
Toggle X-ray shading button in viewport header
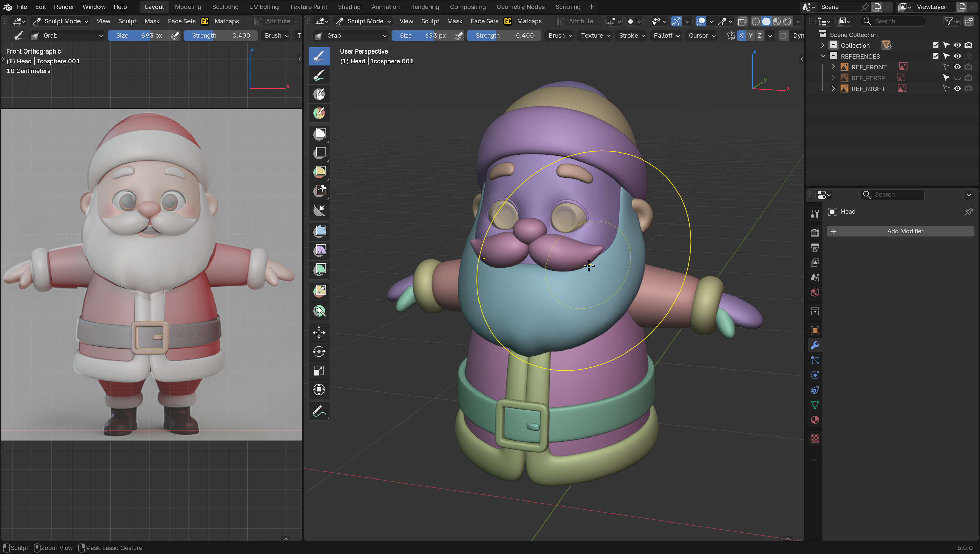coord(742,21)
